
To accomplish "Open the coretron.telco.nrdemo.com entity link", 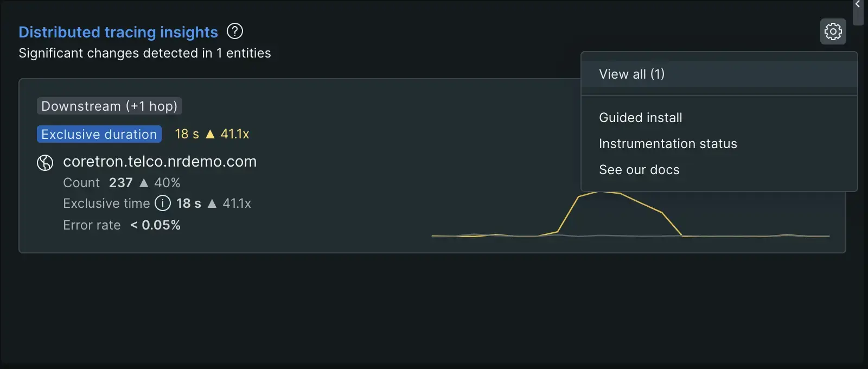I will (x=159, y=162).
